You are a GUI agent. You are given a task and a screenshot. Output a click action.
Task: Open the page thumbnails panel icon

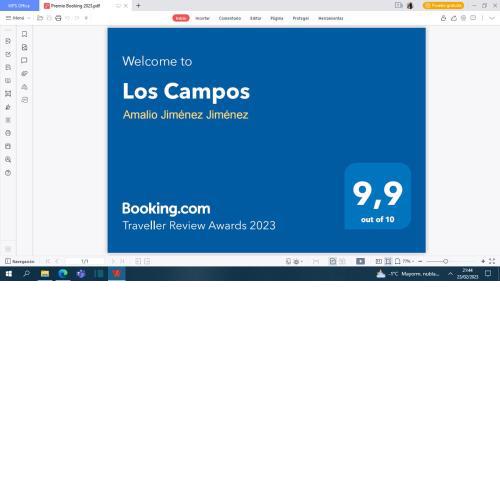point(24,47)
